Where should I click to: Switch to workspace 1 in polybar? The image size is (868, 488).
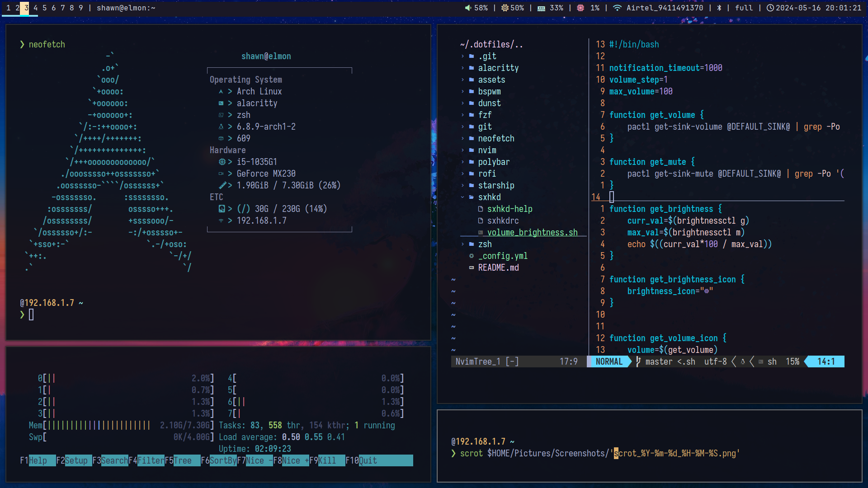point(9,8)
